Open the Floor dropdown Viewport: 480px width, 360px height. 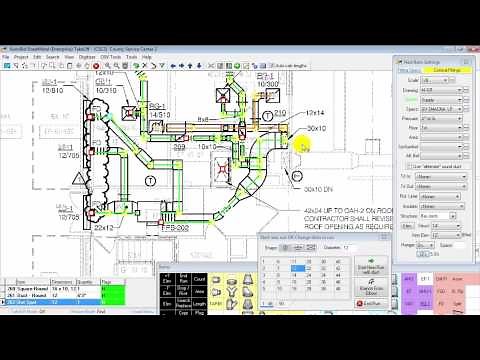(441, 128)
